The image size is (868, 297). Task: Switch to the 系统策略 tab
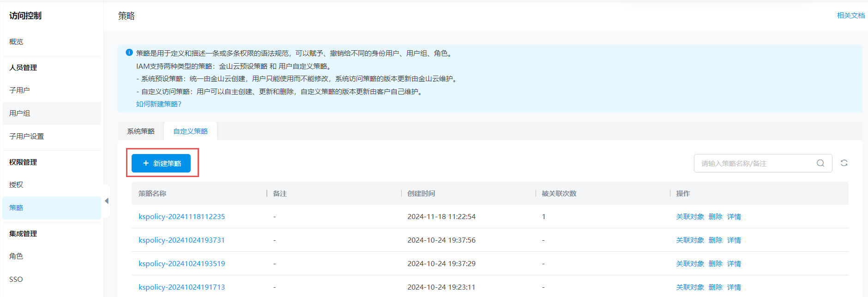[141, 131]
